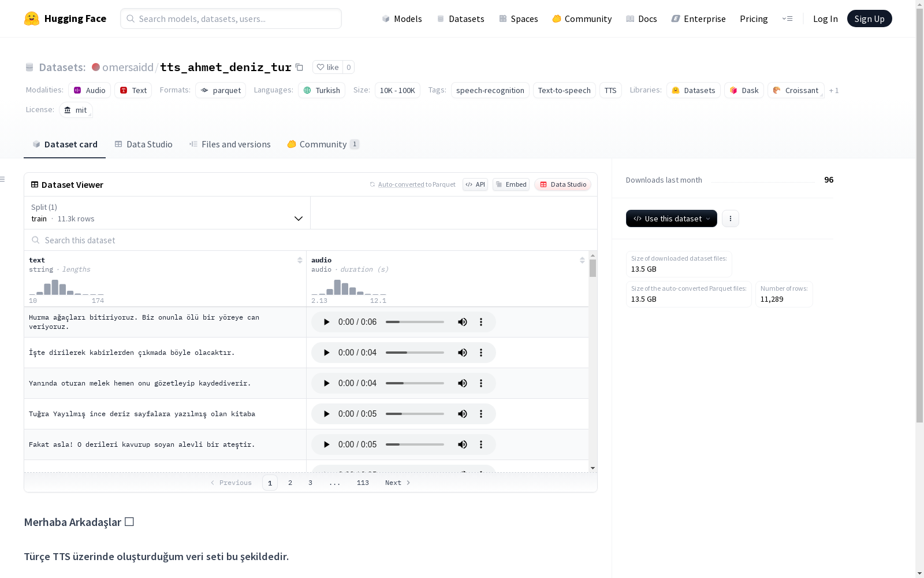Image resolution: width=924 pixels, height=578 pixels.
Task: Expand the 'Use this dataset' dropdown
Action: [672, 218]
